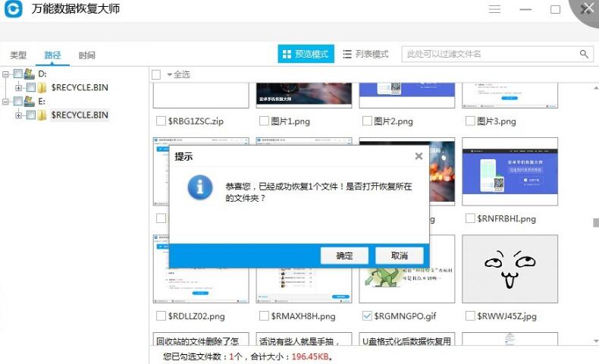Click the app logo icon

click(14, 10)
